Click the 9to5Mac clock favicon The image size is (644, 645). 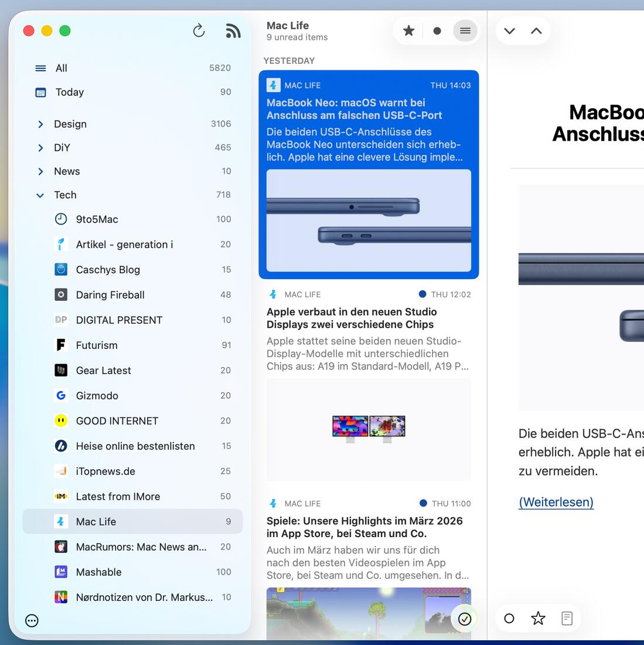61,219
